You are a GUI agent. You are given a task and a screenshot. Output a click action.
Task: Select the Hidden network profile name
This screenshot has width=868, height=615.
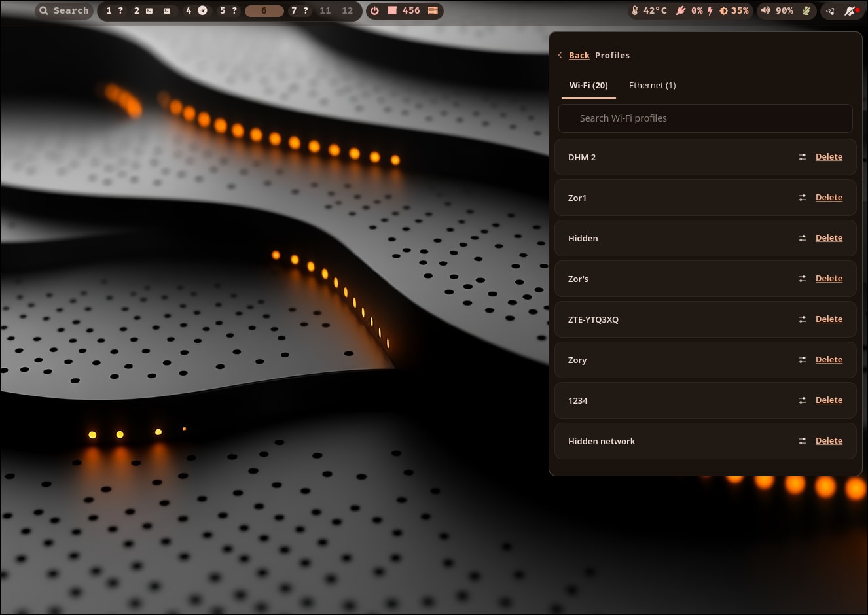coord(602,441)
